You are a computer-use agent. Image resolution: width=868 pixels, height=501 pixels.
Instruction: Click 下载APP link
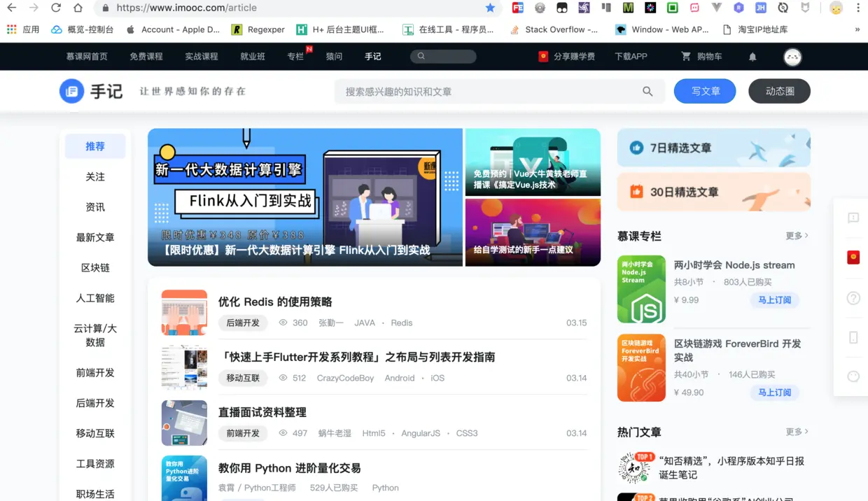pyautogui.click(x=631, y=57)
